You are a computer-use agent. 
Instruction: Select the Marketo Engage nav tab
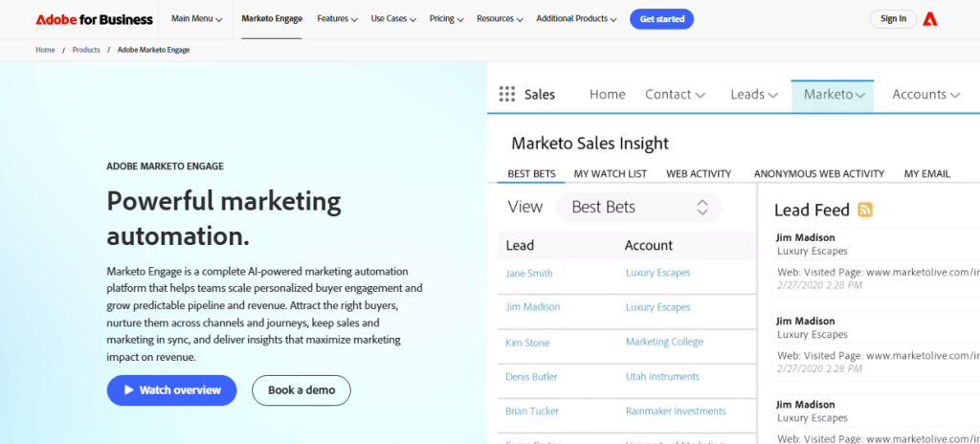click(272, 19)
